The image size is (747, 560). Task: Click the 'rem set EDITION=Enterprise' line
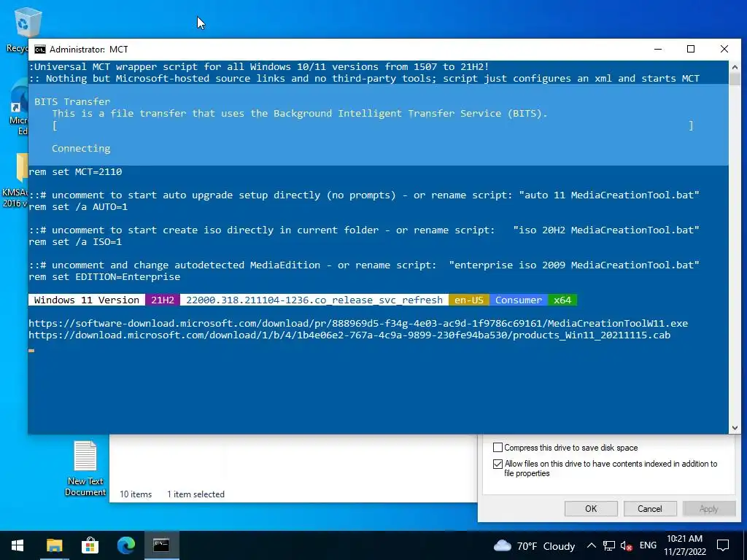click(x=104, y=277)
